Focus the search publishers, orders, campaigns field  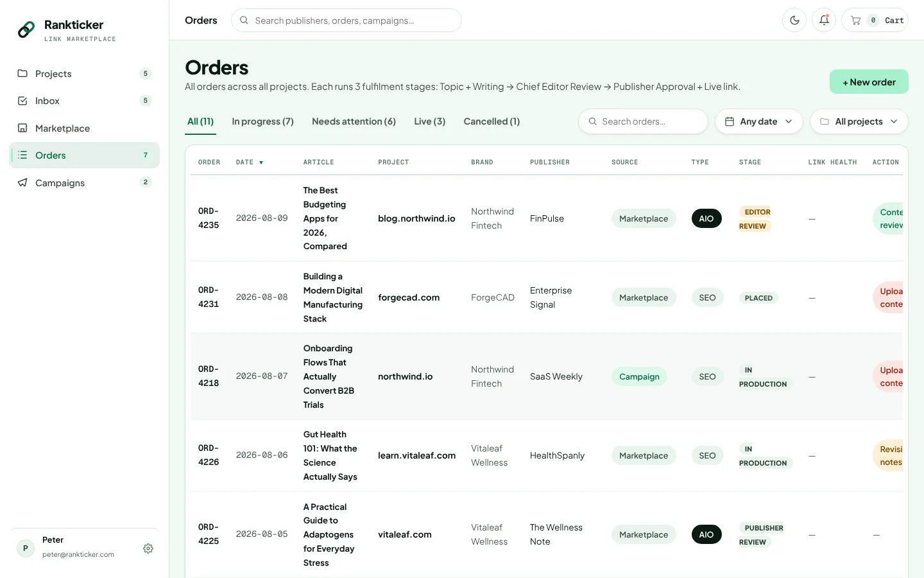346,20
